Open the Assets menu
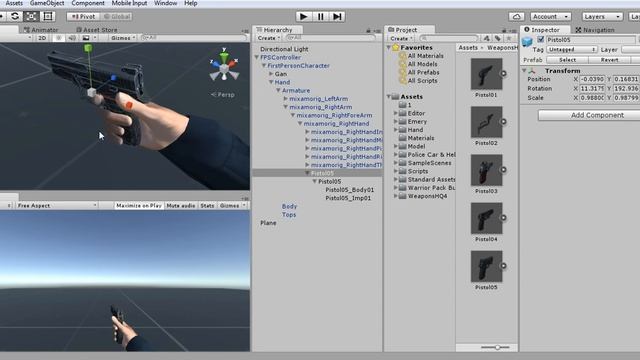Viewport: 640px width, 360px height. [14, 3]
